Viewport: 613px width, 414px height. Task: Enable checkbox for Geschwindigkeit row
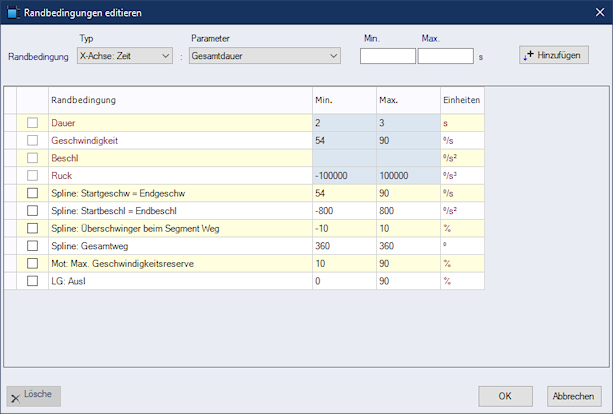(x=33, y=140)
